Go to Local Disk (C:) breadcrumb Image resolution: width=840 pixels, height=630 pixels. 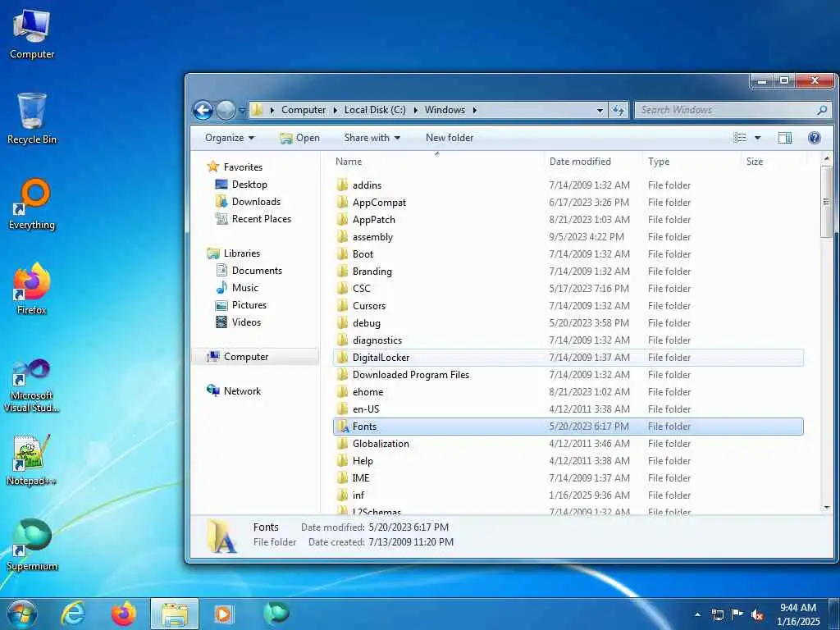(x=375, y=110)
